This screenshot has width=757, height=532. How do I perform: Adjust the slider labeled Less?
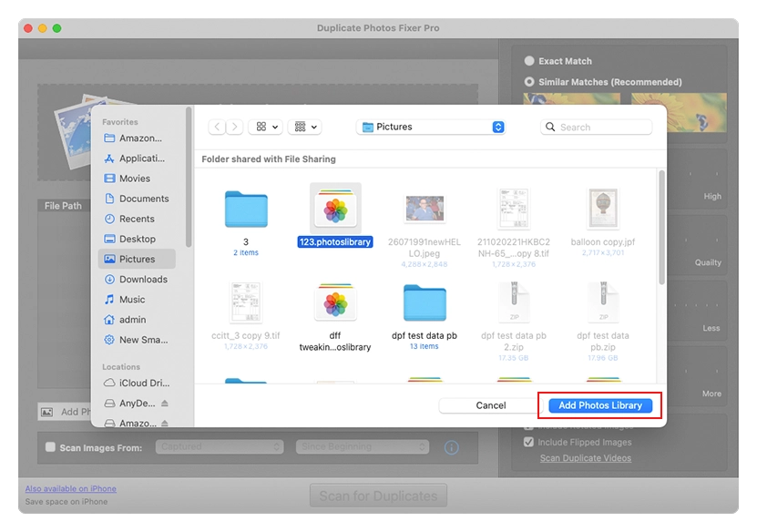click(x=698, y=305)
